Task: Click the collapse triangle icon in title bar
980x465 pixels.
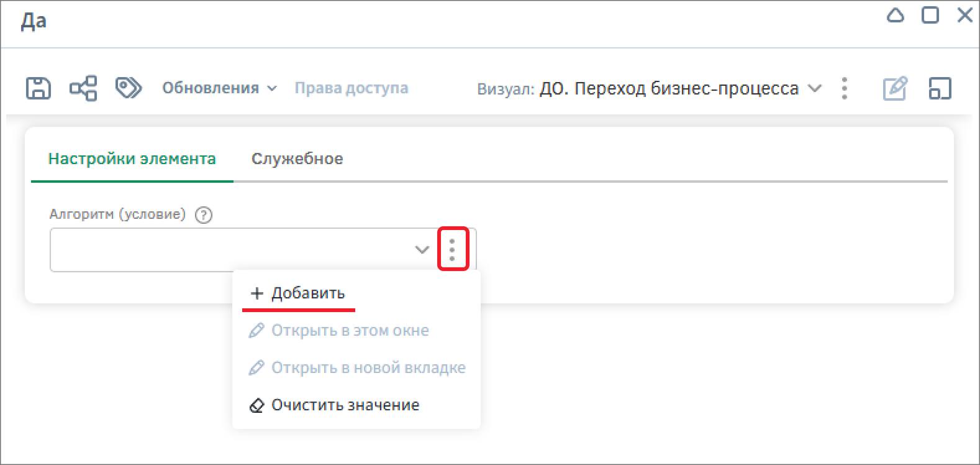Action: [x=895, y=16]
